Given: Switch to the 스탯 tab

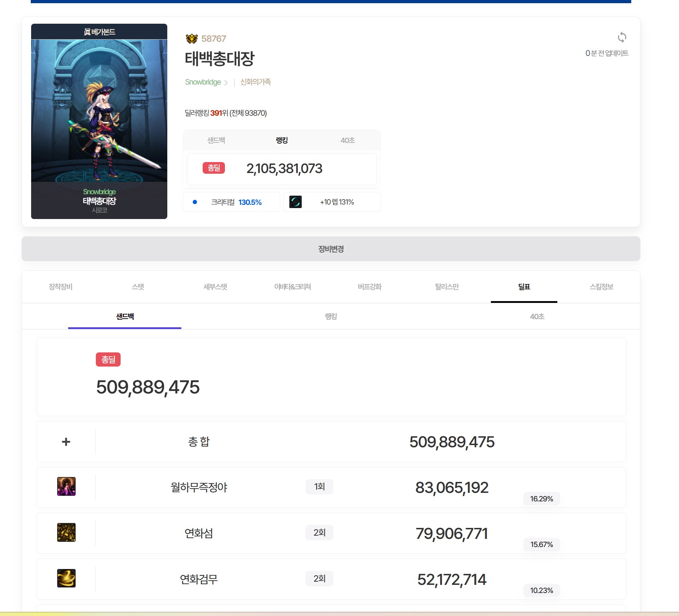Looking at the screenshot, I should tap(138, 287).
